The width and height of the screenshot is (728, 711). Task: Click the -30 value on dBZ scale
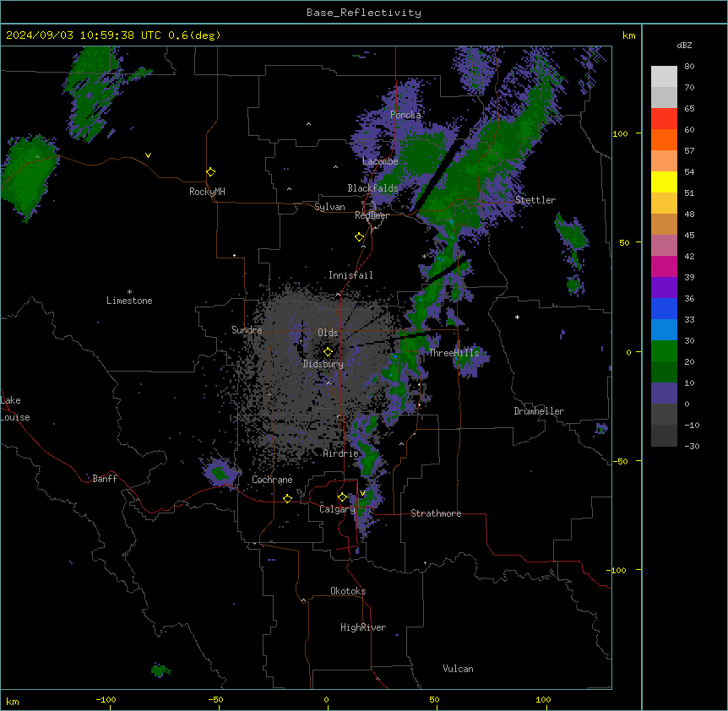point(692,447)
